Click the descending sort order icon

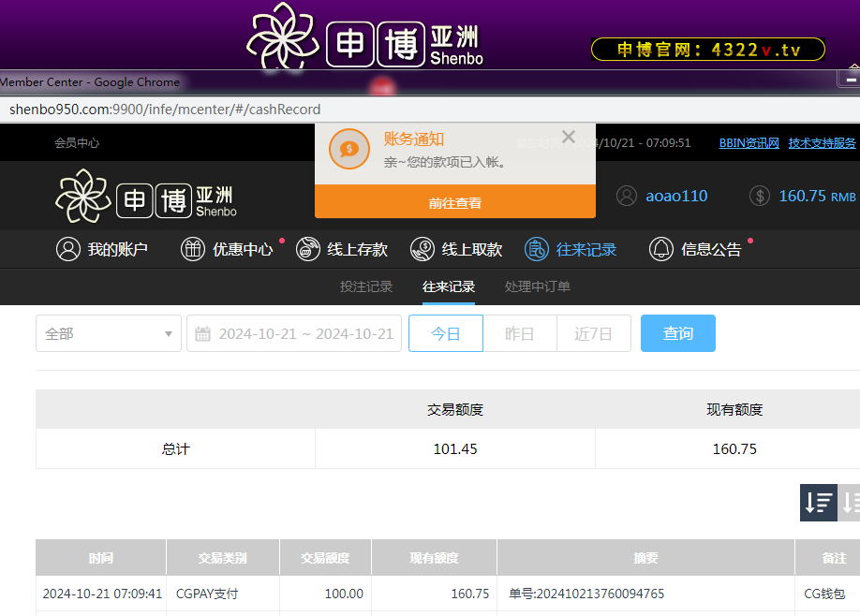pos(818,503)
